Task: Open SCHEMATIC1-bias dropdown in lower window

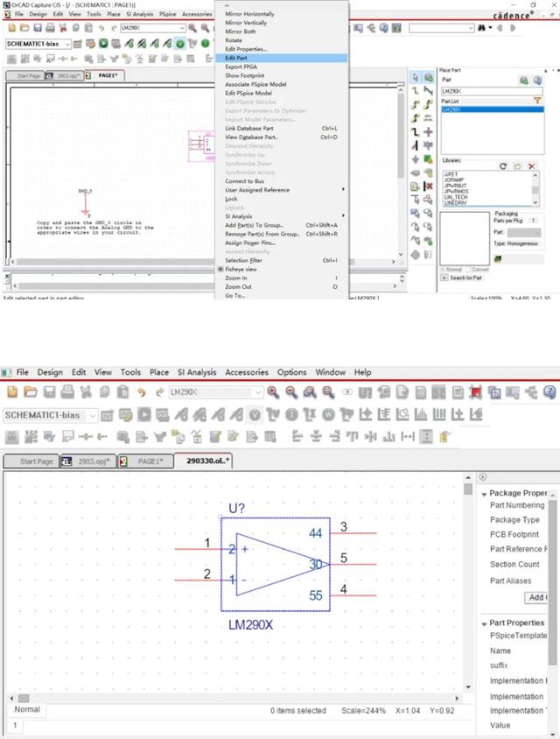Action: tap(93, 415)
